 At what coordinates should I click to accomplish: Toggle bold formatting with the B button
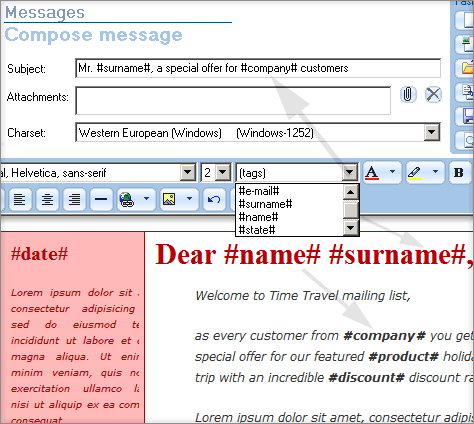click(459, 173)
